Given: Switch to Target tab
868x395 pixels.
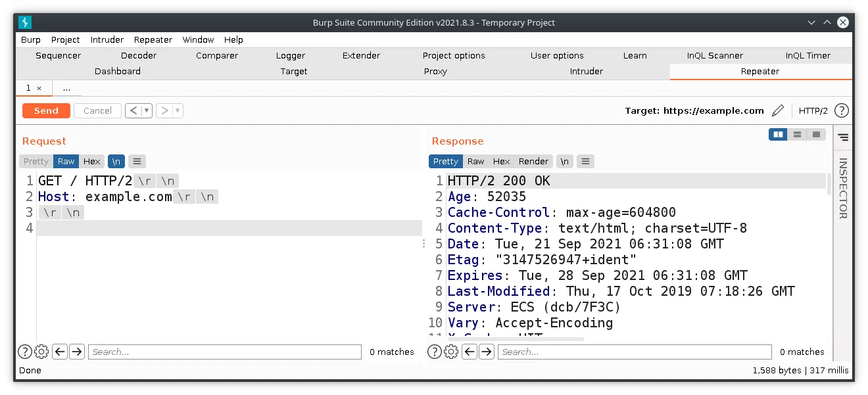Looking at the screenshot, I should [x=294, y=72].
